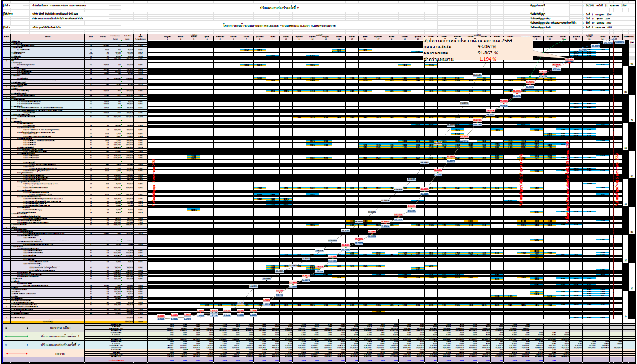Select the ปรับแผนงานก่อสร้างครั้งที่ 2 legend label
This screenshot has height=364, width=637.
tap(60, 345)
